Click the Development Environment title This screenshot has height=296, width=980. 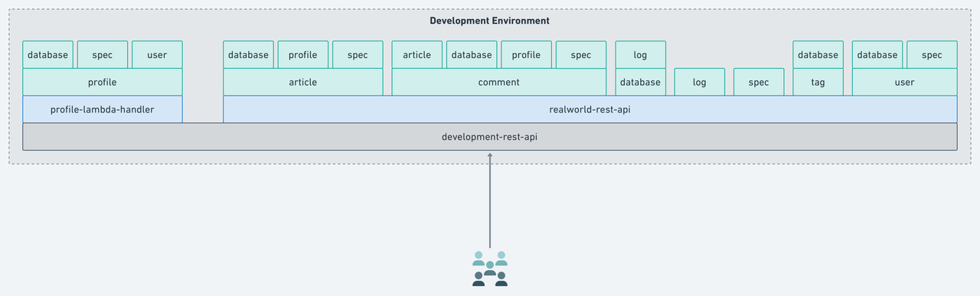tap(490, 21)
